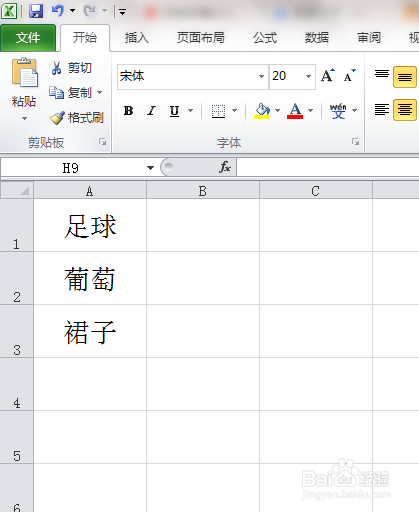Click the 粘贴 paste clipboard icon

pyautogui.click(x=24, y=72)
